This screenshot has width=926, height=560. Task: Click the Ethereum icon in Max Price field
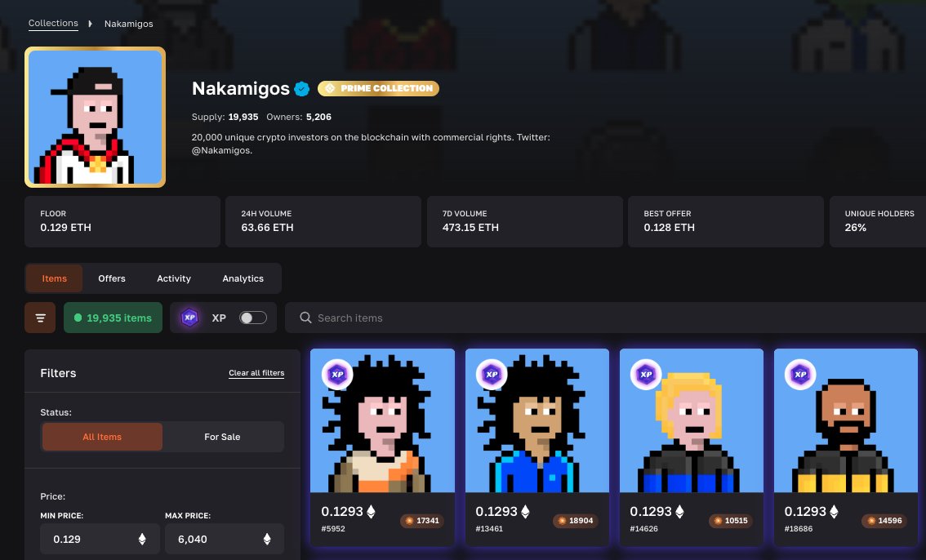[x=267, y=539]
